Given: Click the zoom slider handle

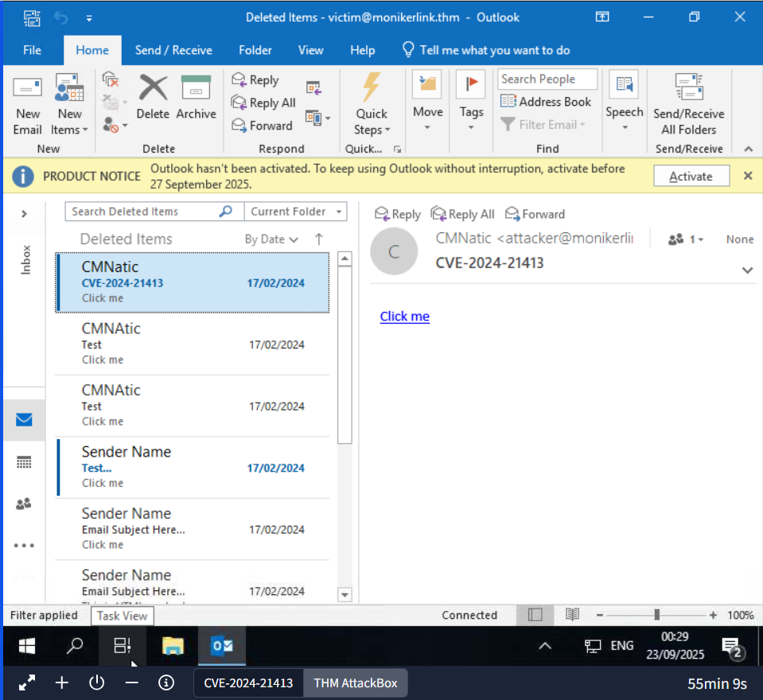Looking at the screenshot, I should pos(657,615).
